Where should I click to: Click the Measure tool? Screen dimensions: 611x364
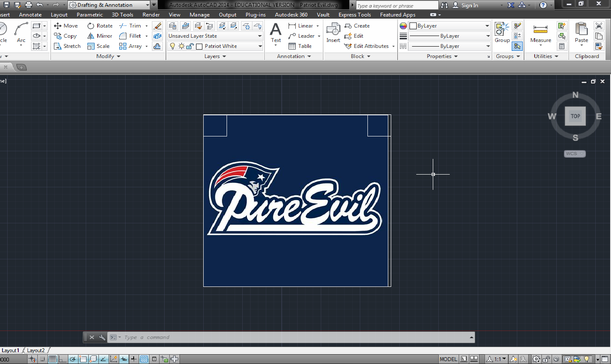point(541,33)
